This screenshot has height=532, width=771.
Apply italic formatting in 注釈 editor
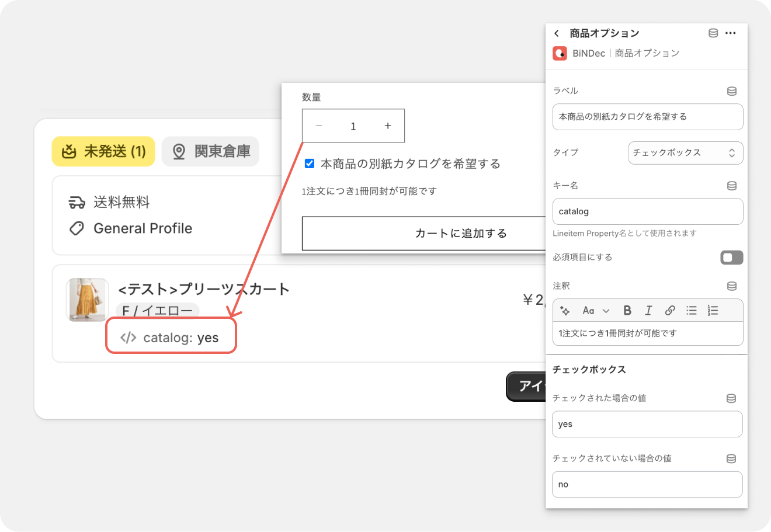click(x=648, y=311)
